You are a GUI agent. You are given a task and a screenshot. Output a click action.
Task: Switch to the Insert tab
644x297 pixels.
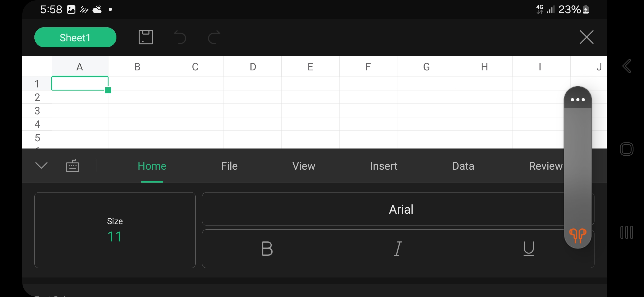(x=383, y=166)
